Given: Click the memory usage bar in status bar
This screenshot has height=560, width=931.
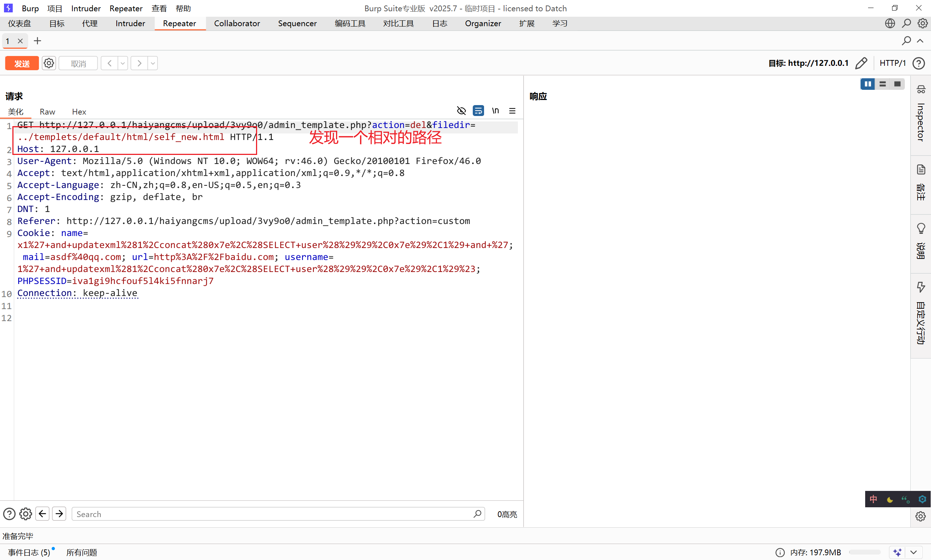Looking at the screenshot, I should [864, 552].
